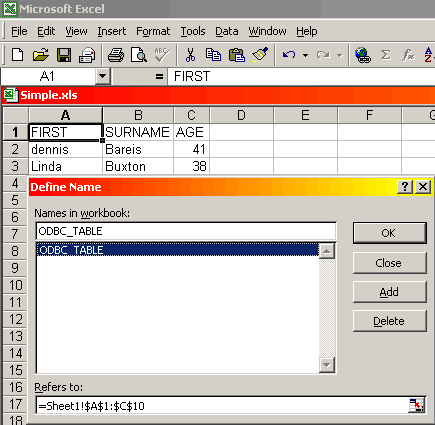Open the Format menu
Viewport: 435px width, 425px height.
coord(153,31)
